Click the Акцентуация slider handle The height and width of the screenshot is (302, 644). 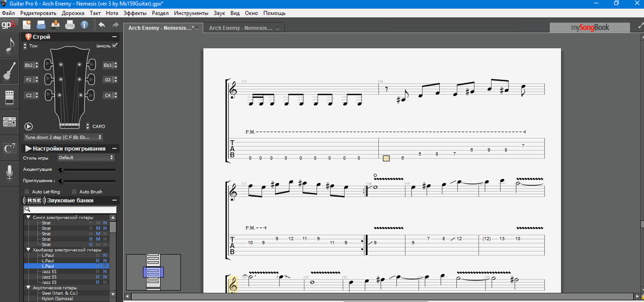pos(60,169)
